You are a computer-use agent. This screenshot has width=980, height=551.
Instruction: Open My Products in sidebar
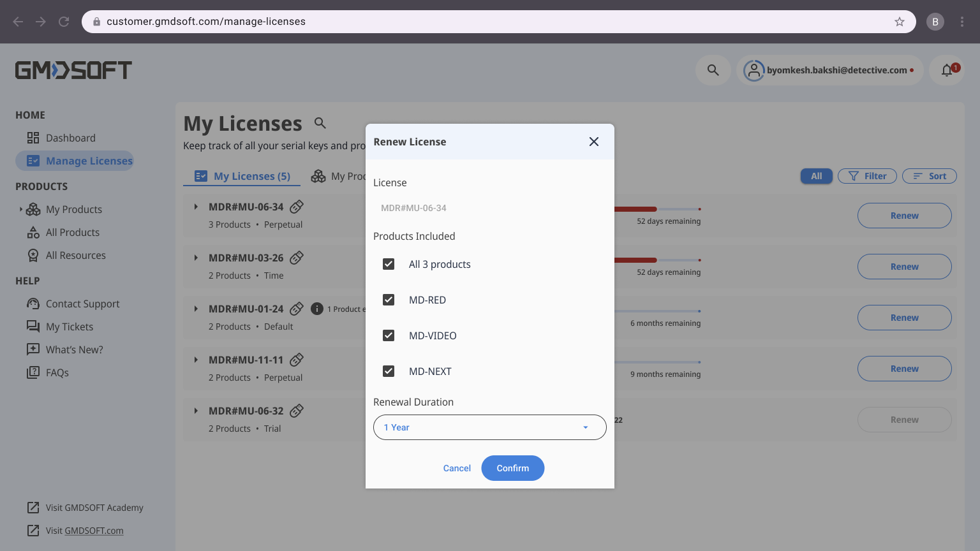(64, 209)
